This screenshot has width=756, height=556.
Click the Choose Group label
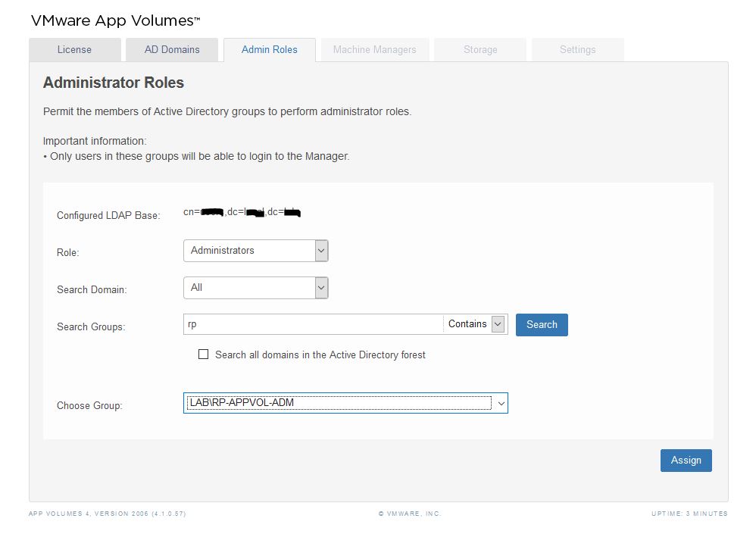pyautogui.click(x=89, y=405)
